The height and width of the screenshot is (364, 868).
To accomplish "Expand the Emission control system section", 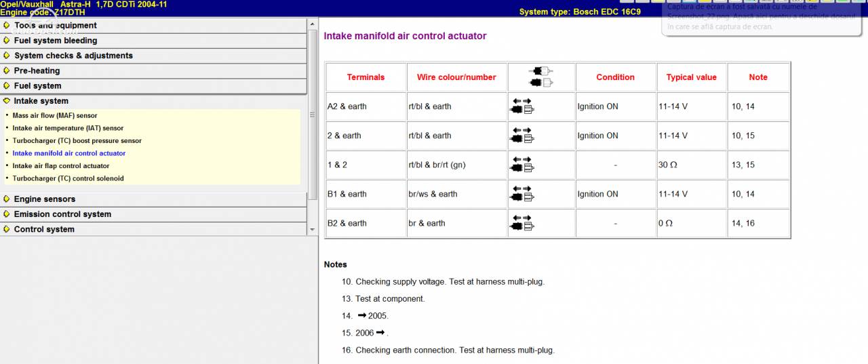I will pos(153,214).
